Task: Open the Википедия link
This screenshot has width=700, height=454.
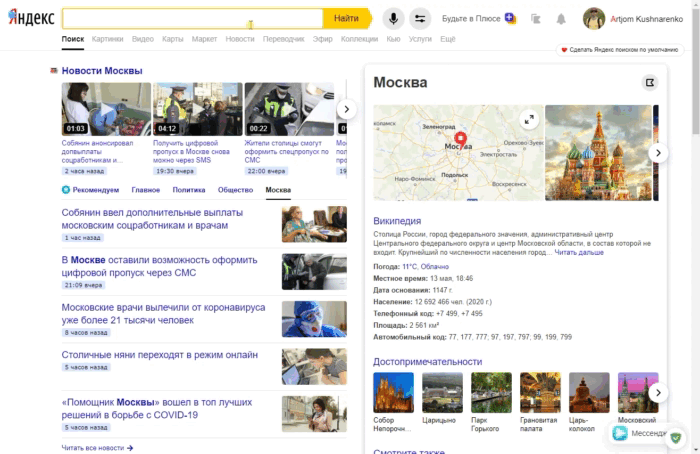Action: [x=397, y=221]
